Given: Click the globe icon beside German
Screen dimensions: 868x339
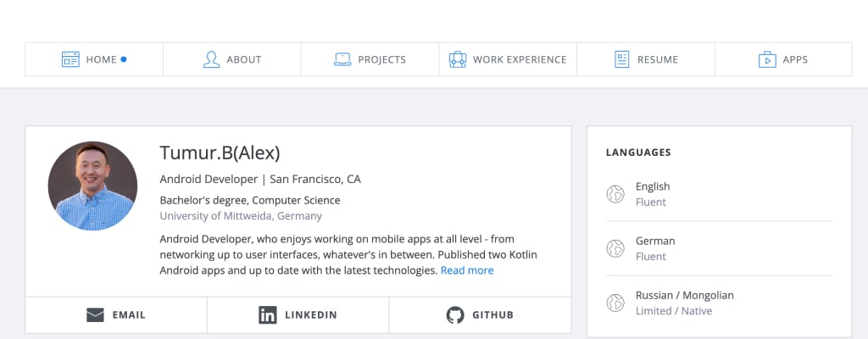Looking at the screenshot, I should click(615, 248).
